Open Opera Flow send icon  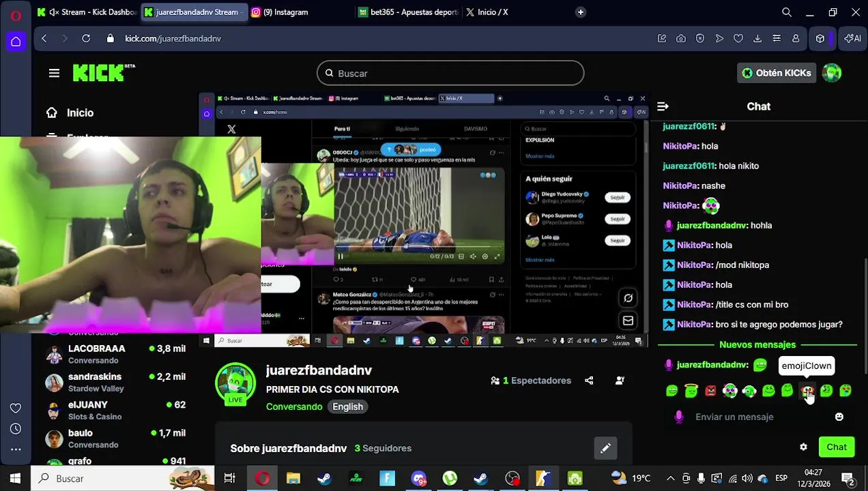coord(719,39)
